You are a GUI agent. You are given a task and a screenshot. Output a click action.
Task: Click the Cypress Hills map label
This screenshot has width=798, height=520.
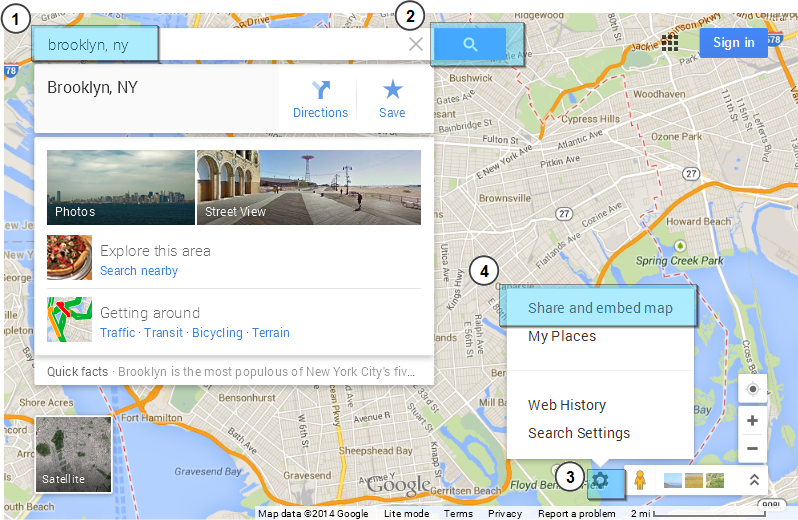590,119
